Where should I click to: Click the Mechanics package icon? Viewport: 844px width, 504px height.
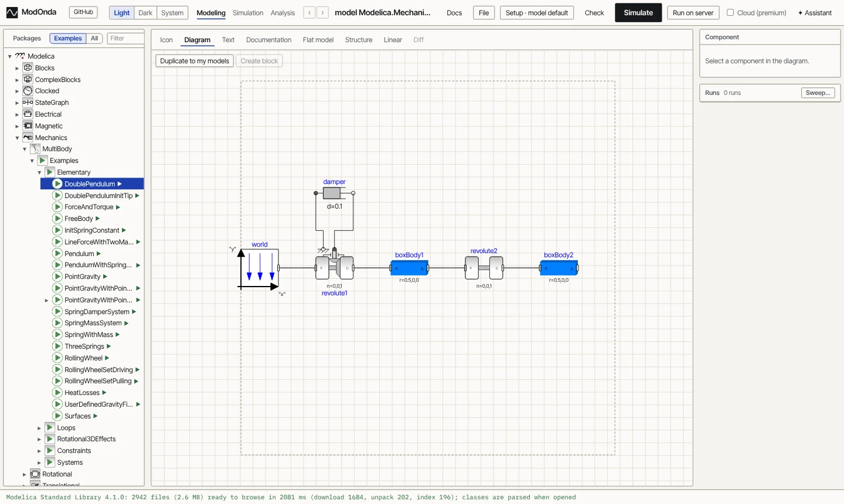click(28, 137)
